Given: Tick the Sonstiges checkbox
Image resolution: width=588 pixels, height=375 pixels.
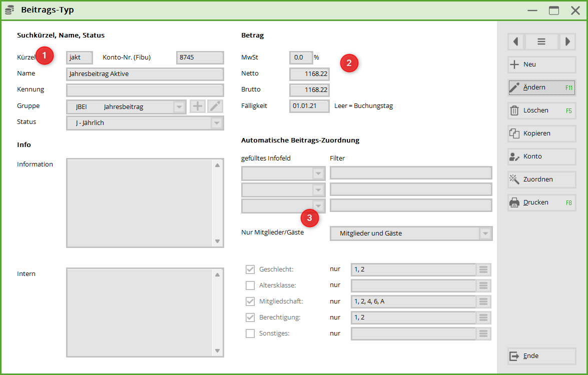Looking at the screenshot, I should [x=250, y=333].
